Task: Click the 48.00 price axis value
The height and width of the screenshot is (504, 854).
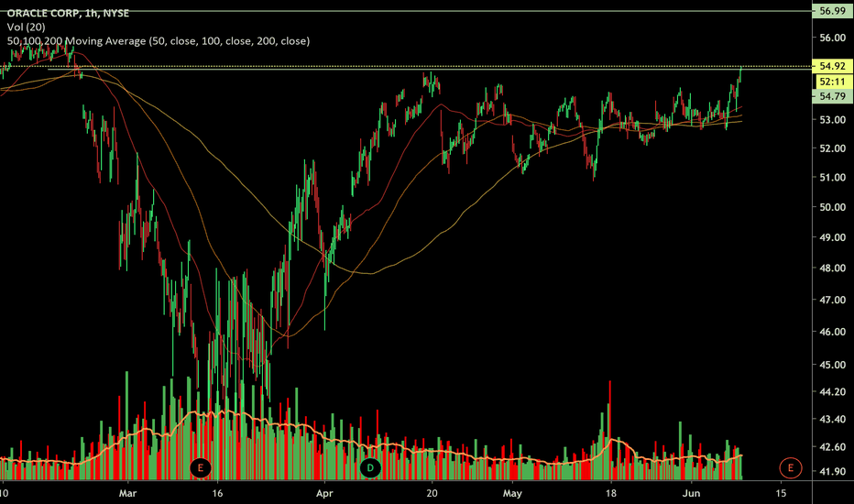Action: point(833,268)
